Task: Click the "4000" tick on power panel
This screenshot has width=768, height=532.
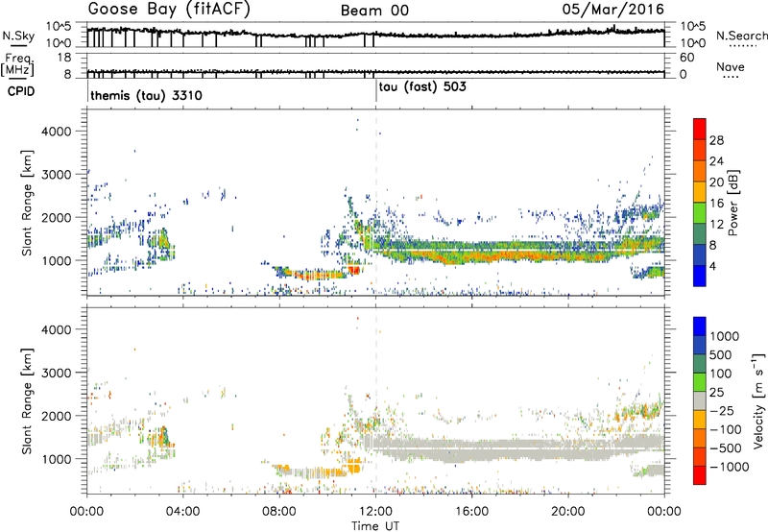Action: tap(57, 132)
